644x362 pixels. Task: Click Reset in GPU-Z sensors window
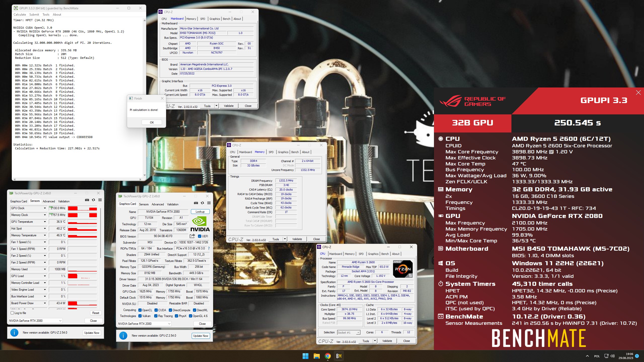click(x=96, y=313)
